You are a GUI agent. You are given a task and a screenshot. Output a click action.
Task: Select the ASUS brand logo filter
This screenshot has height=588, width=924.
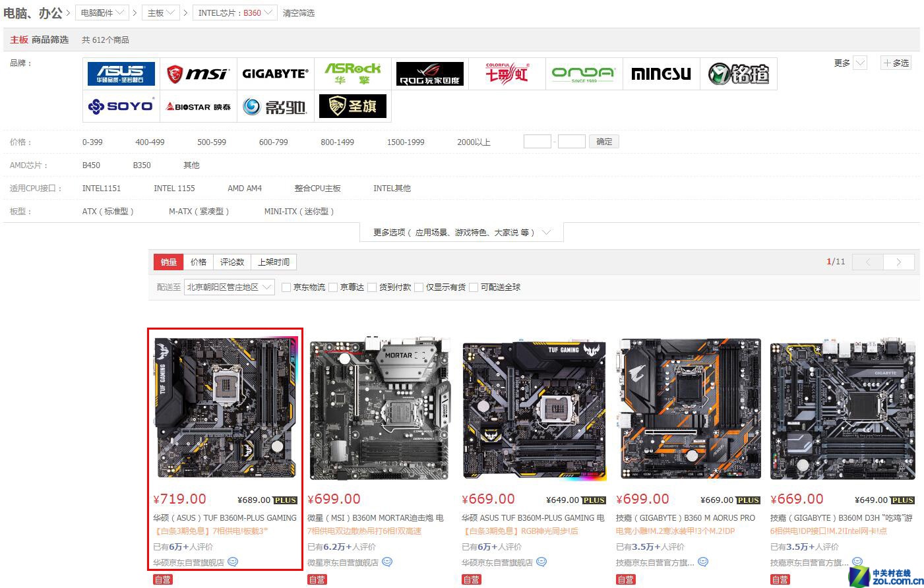pyautogui.click(x=121, y=73)
